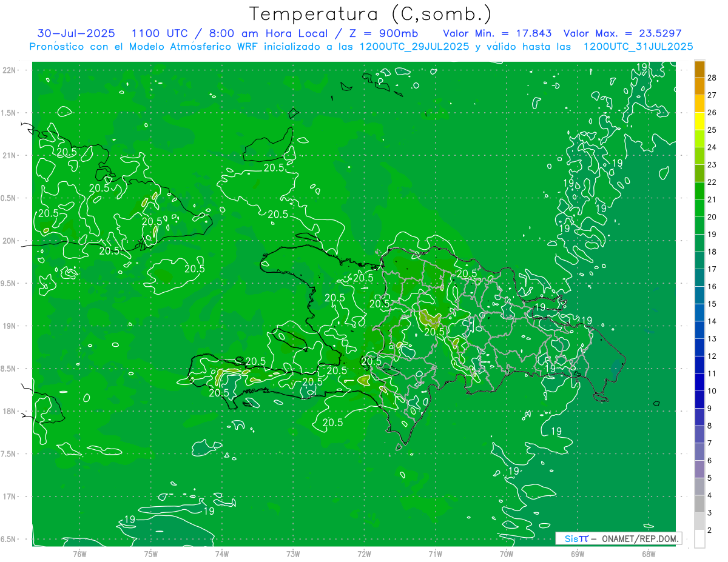The width and height of the screenshot is (728, 562).
Task: Click the color scale segment between 3 and 4
Action: (x=699, y=504)
